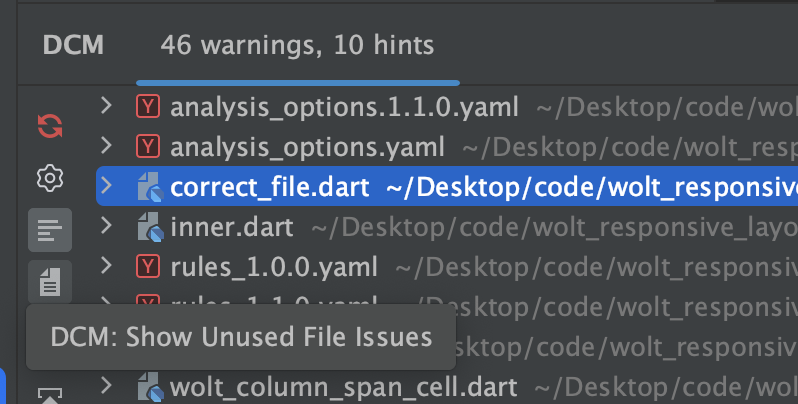
Task: Click the export icon at sidebar bottom
Action: tap(50, 395)
